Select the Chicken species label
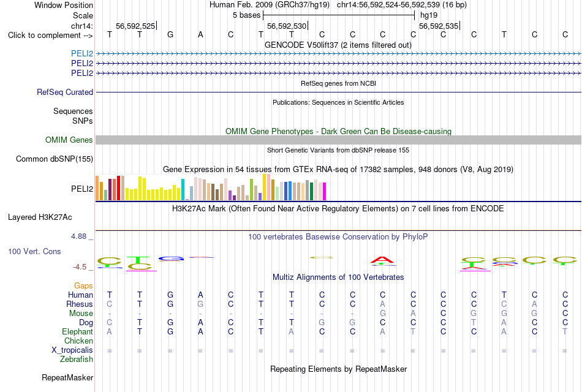Viewport: 582px width, 392px height. pos(78,341)
